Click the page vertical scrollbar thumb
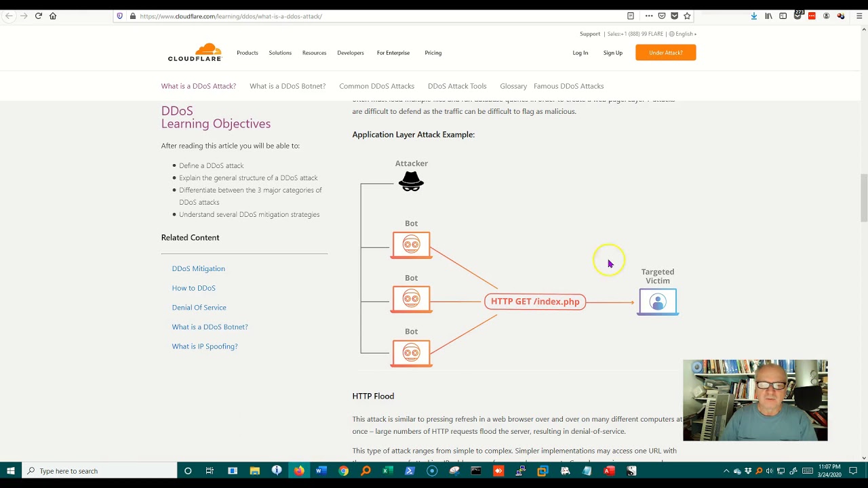 (x=863, y=197)
